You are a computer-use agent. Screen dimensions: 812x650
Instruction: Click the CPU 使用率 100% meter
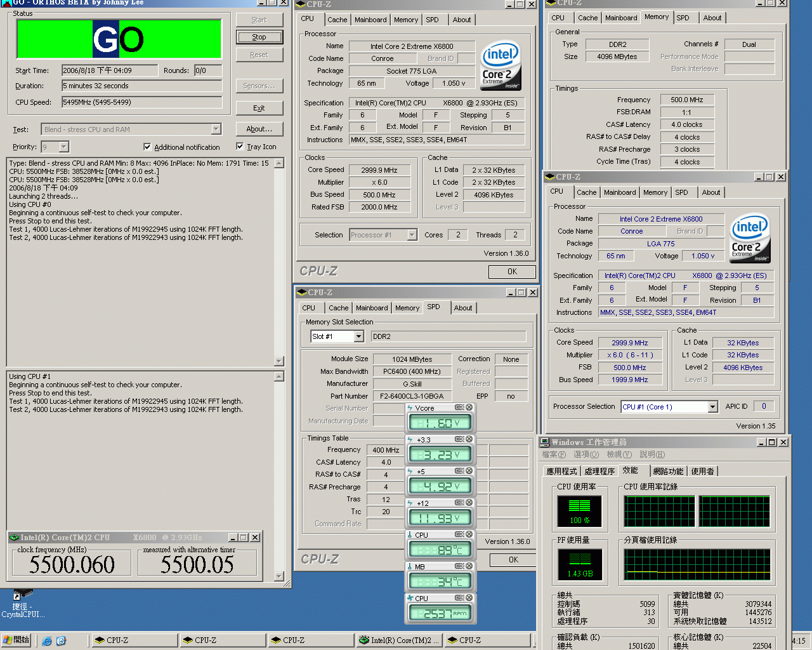[x=579, y=512]
